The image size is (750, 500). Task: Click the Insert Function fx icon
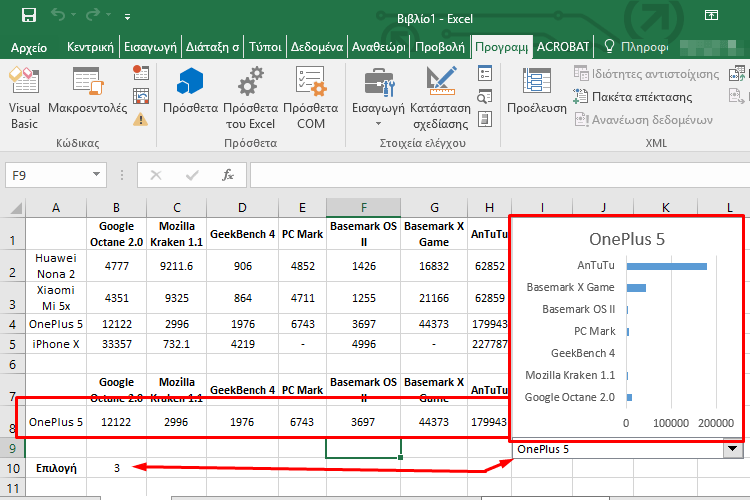click(x=228, y=175)
